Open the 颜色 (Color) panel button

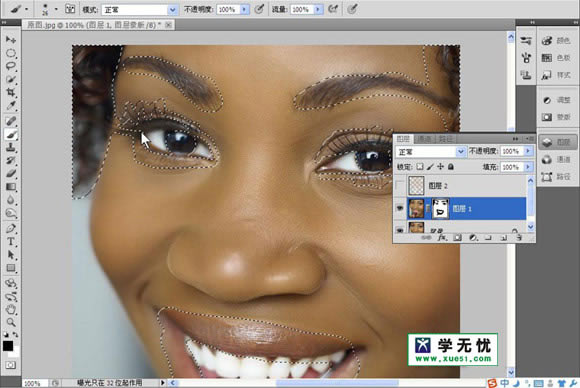pyautogui.click(x=557, y=40)
